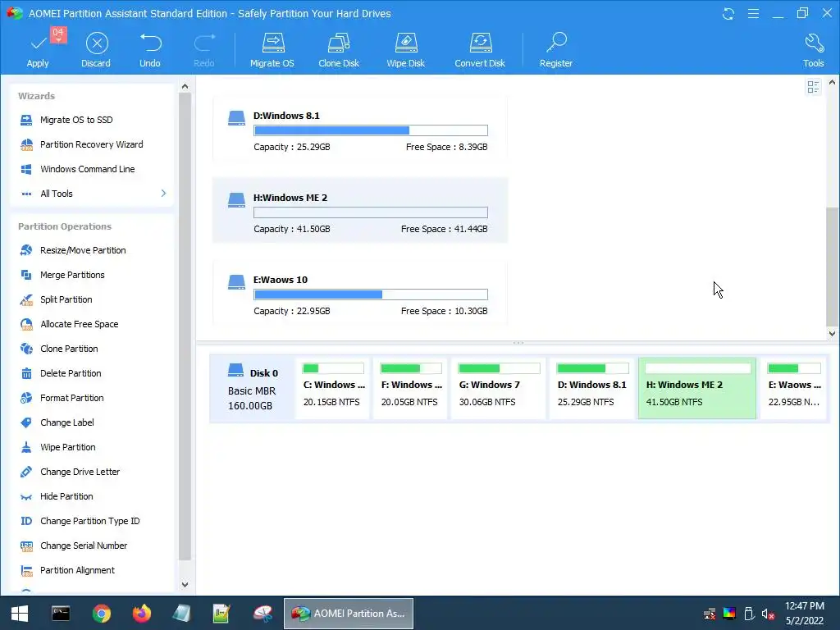Select G: Windows 7 block in disk map

pyautogui.click(x=499, y=389)
